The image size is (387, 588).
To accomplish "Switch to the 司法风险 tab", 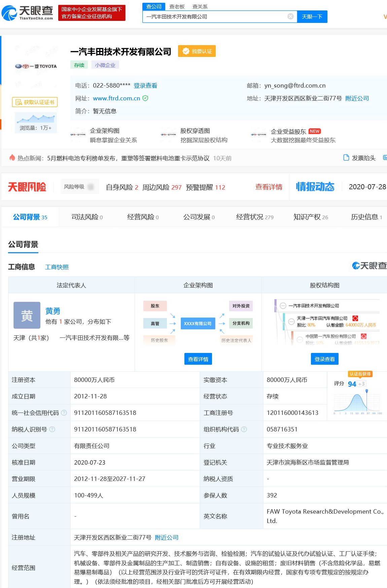I will pos(87,217).
